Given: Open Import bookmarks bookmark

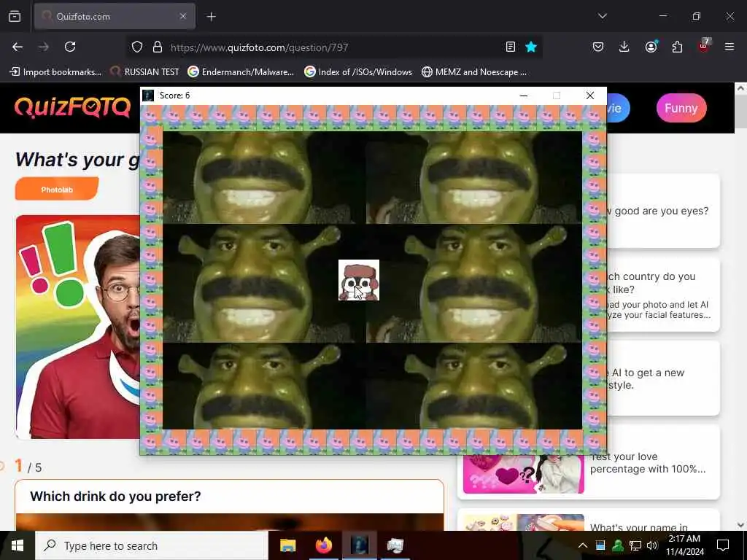Looking at the screenshot, I should pos(55,72).
